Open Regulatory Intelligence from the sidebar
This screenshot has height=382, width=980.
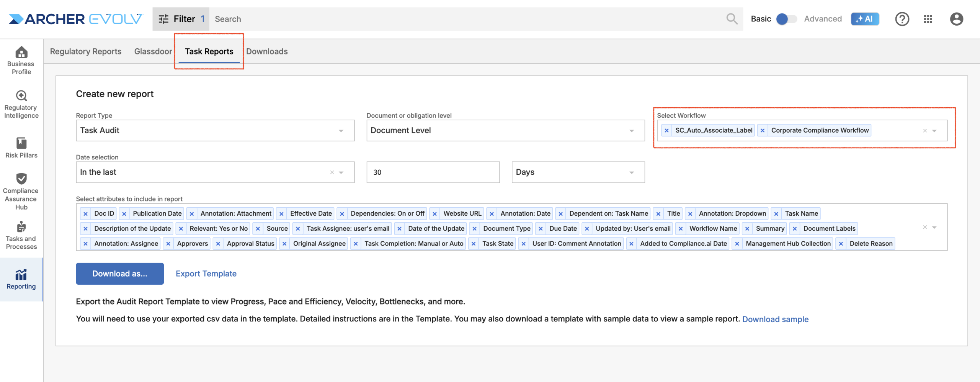(21, 104)
